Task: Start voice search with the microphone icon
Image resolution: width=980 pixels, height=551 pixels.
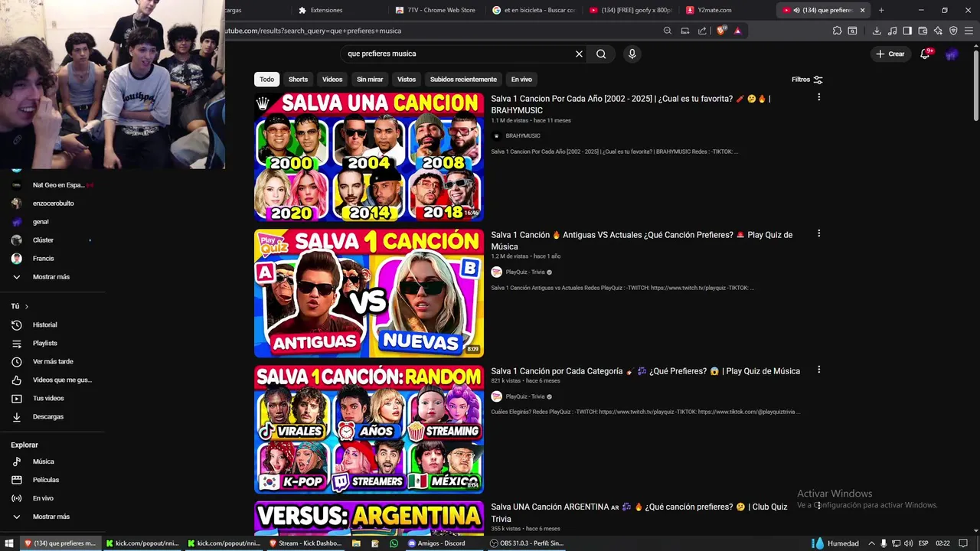Action: pos(632,54)
